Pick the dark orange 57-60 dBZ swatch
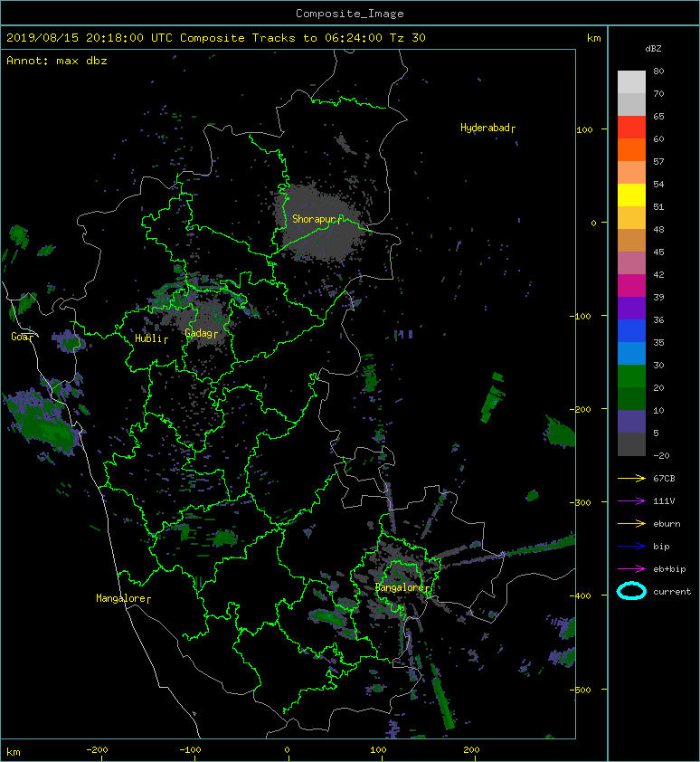Image resolution: width=700 pixels, height=762 pixels. (x=631, y=149)
